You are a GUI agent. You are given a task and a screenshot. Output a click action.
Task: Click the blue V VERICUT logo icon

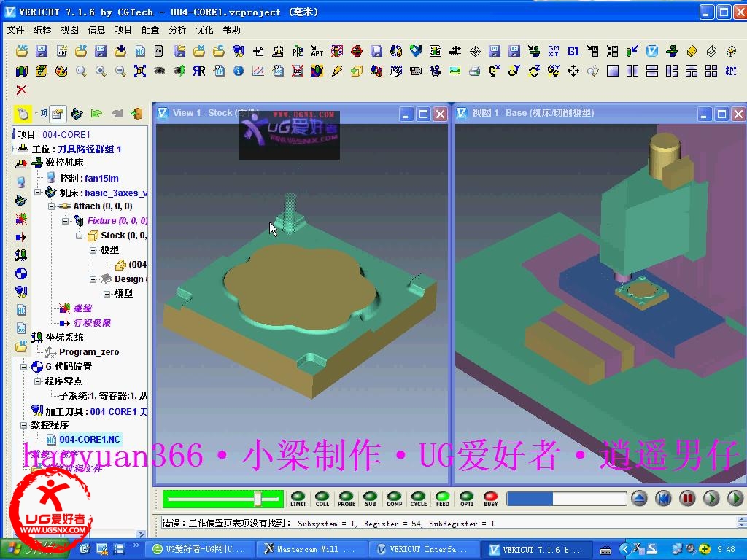coord(651,51)
